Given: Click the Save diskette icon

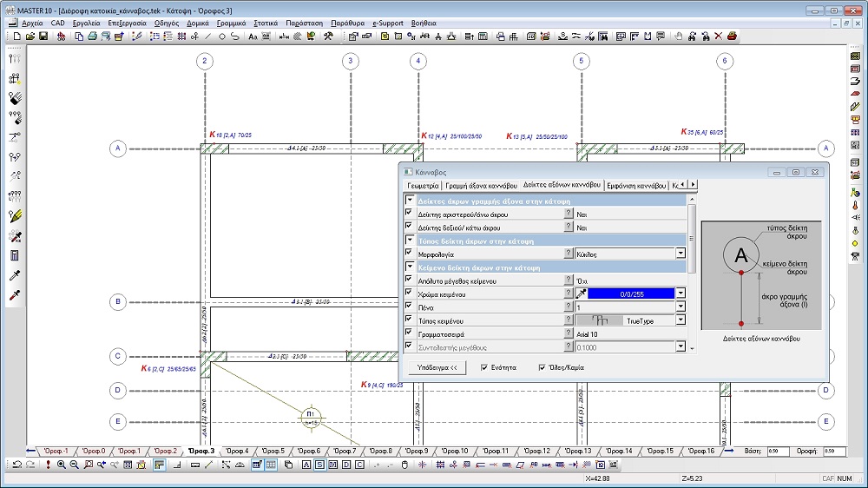Looking at the screenshot, I should click(43, 36).
